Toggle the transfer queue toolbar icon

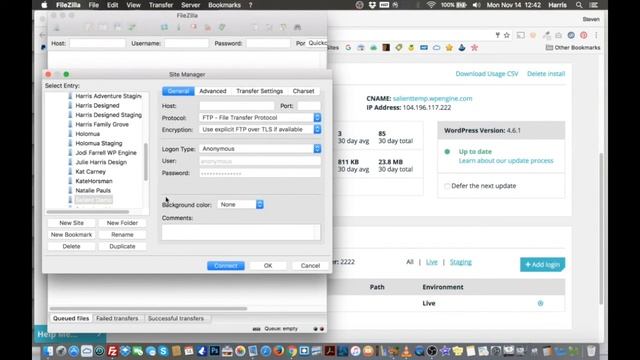click(x=132, y=27)
